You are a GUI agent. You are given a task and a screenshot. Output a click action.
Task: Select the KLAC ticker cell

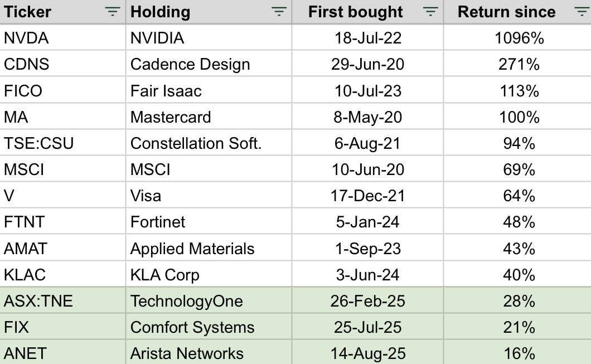(25, 275)
